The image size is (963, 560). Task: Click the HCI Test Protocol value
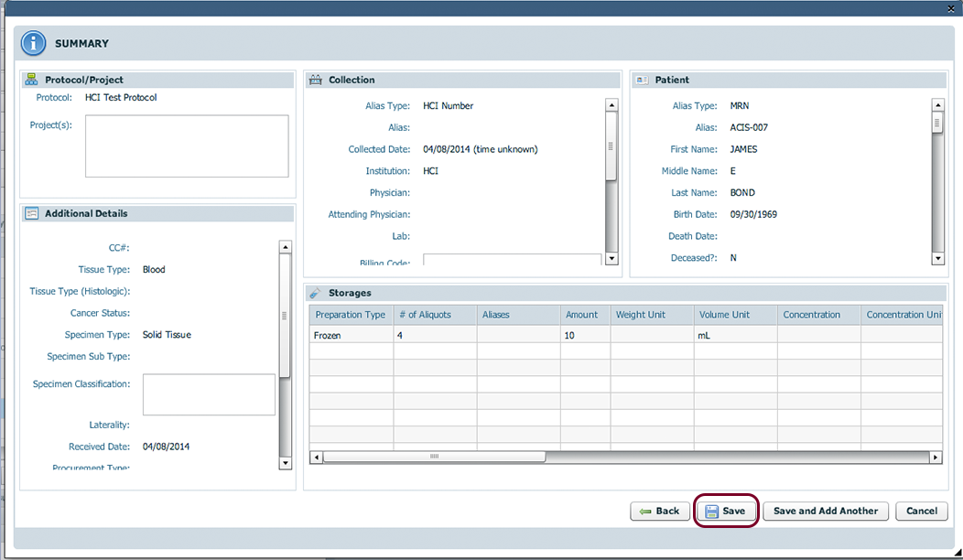[x=121, y=97]
